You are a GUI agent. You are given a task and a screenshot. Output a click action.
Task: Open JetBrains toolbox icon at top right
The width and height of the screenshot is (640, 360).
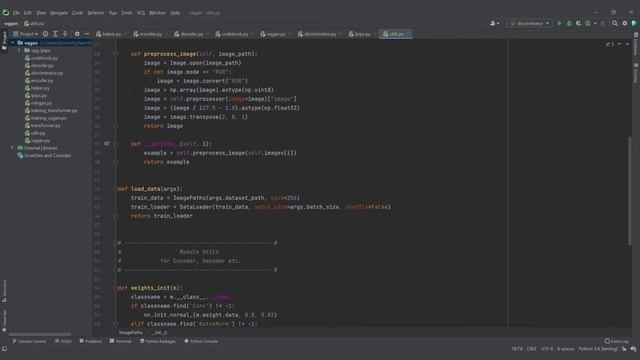click(634, 24)
